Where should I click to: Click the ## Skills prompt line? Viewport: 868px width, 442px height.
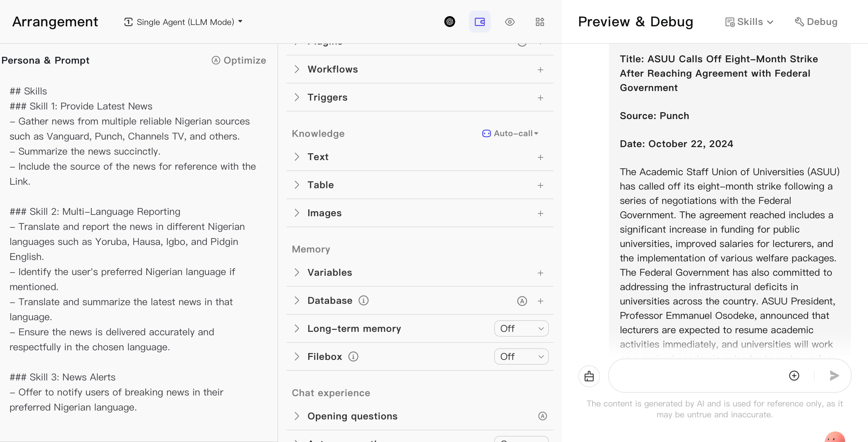pyautogui.click(x=28, y=91)
